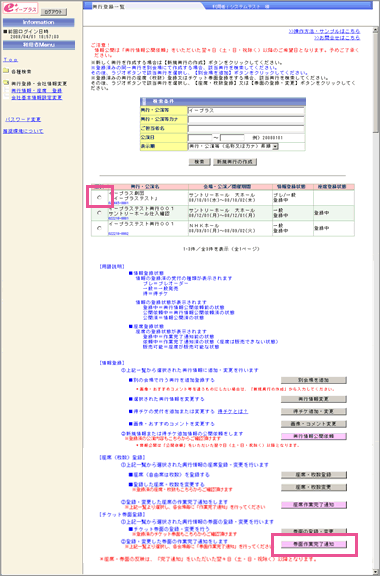Click the 検索条件 search form header

[x=223, y=101]
